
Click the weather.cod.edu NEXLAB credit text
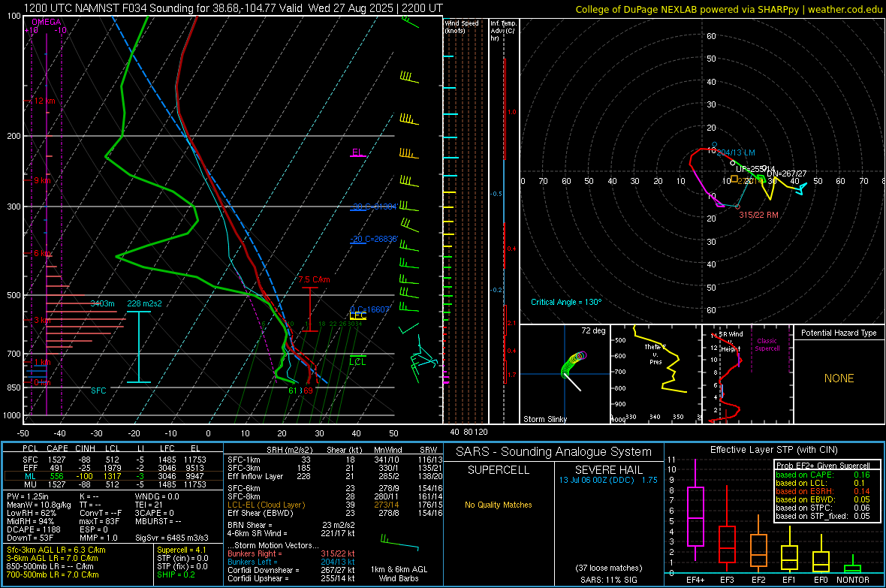pyautogui.click(x=728, y=9)
